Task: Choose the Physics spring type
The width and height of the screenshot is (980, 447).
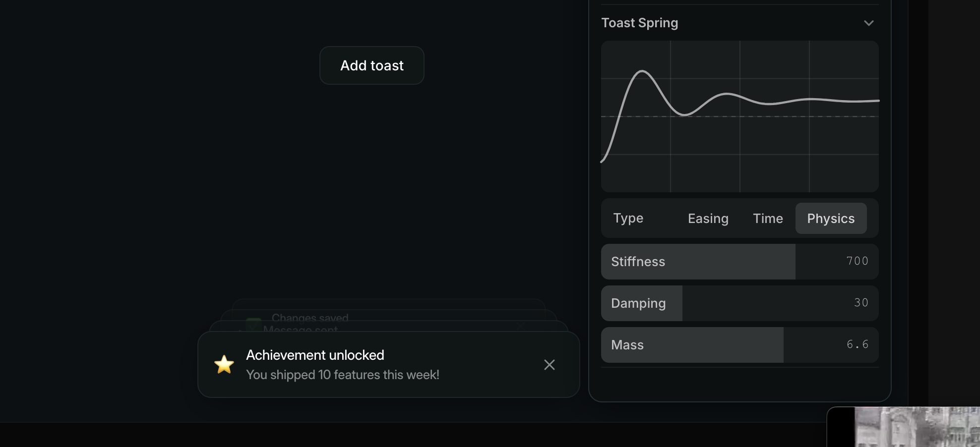Action: [831, 218]
